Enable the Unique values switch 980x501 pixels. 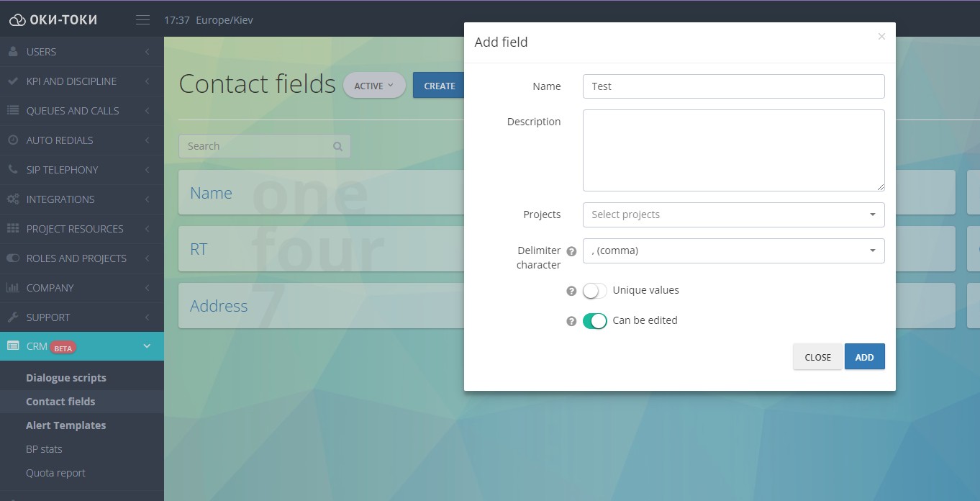595,291
